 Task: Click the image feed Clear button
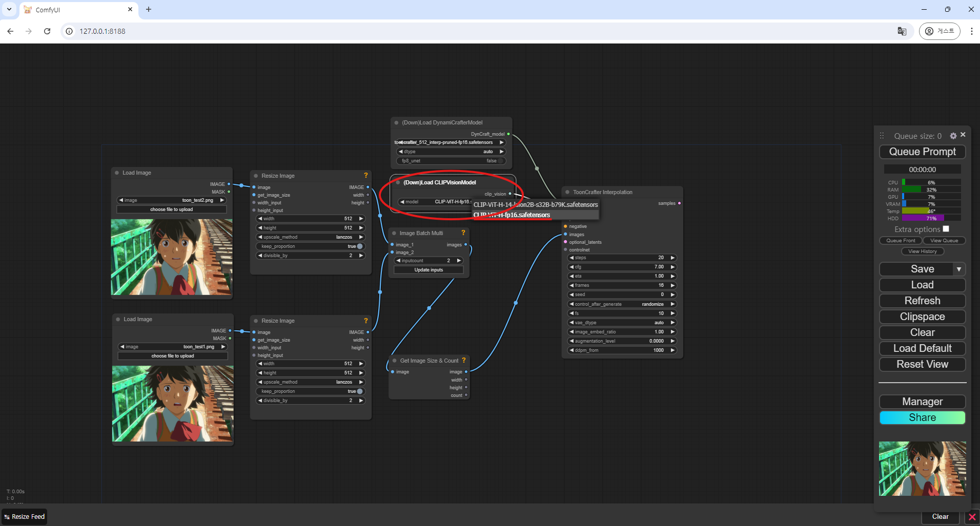point(940,517)
